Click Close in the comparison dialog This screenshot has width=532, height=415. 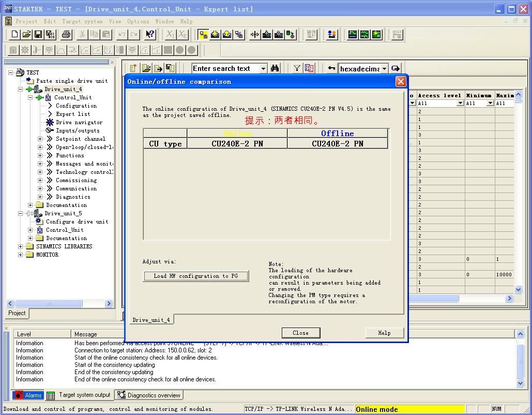300,333
